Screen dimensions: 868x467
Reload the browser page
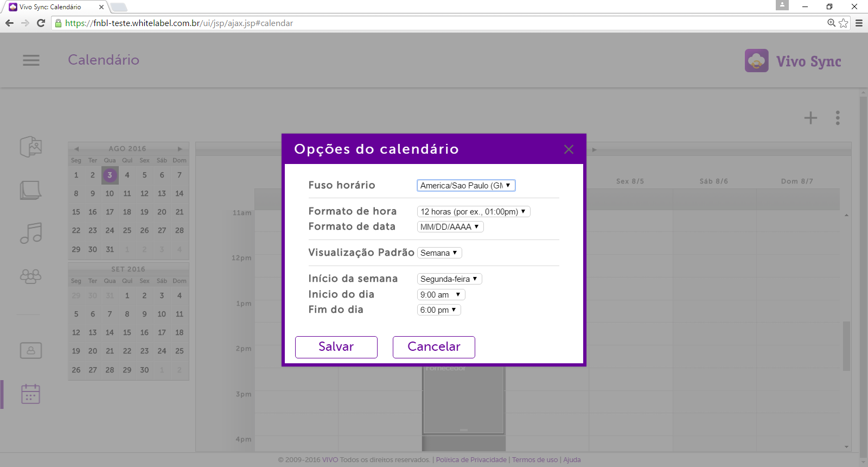pos(41,23)
